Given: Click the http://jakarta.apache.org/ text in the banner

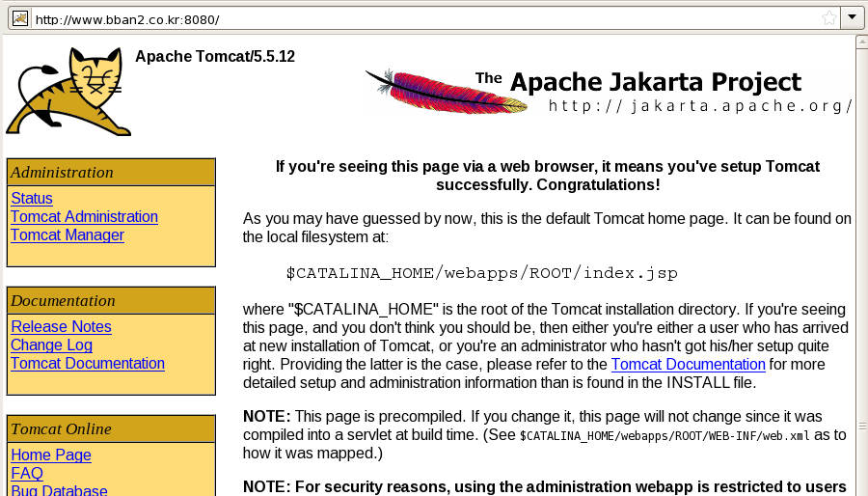Looking at the screenshot, I should [700, 106].
